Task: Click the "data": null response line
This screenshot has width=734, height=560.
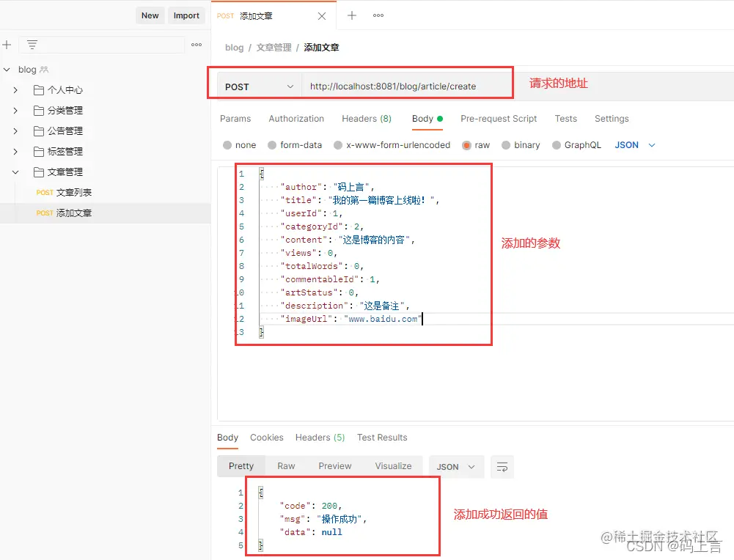Action: coord(311,532)
